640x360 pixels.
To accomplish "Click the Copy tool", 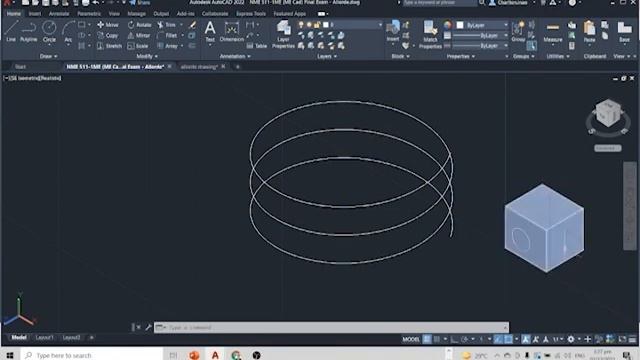I will point(108,36).
